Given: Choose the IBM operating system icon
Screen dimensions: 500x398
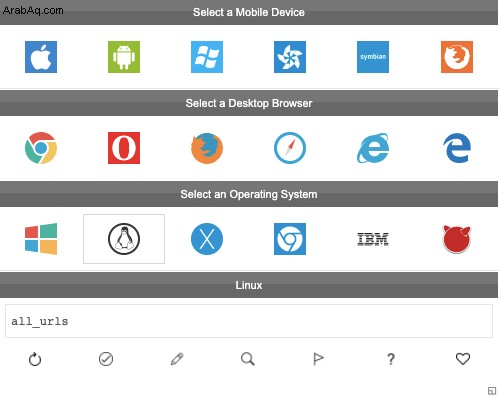Looking at the screenshot, I should [373, 239].
